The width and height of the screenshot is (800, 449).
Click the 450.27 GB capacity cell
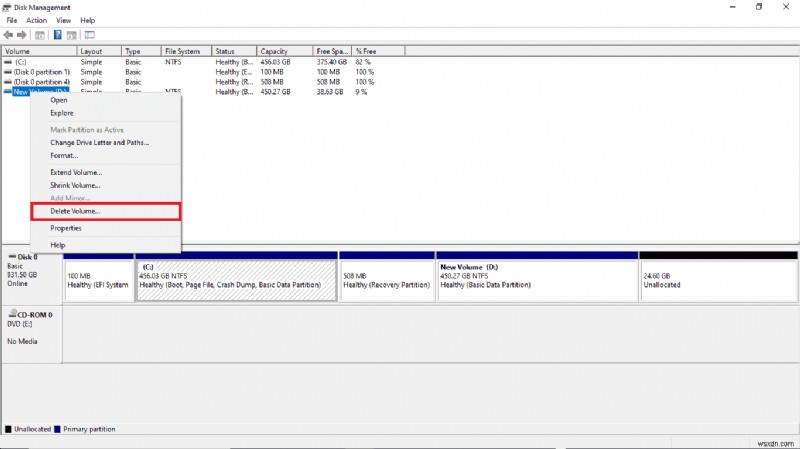276,92
